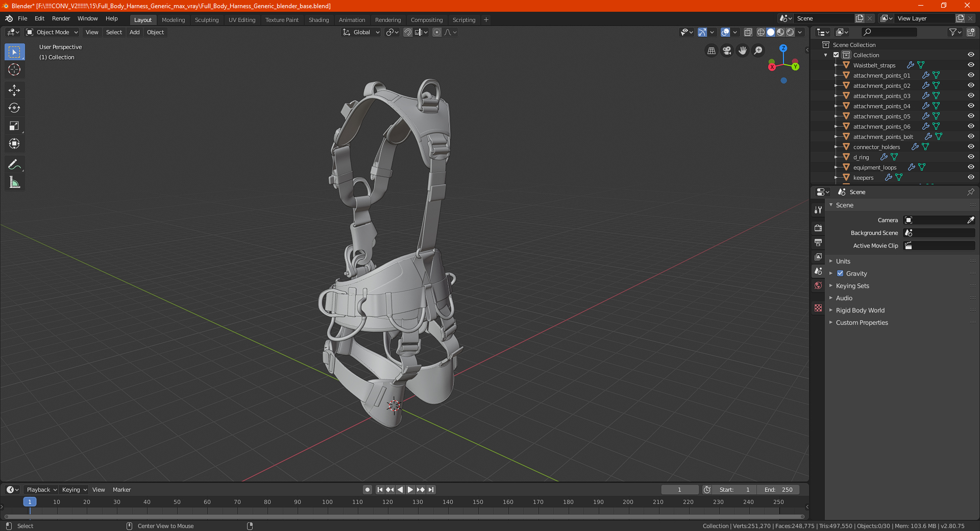
Task: Uncheck the Collection exclude checkbox
Action: 836,55
